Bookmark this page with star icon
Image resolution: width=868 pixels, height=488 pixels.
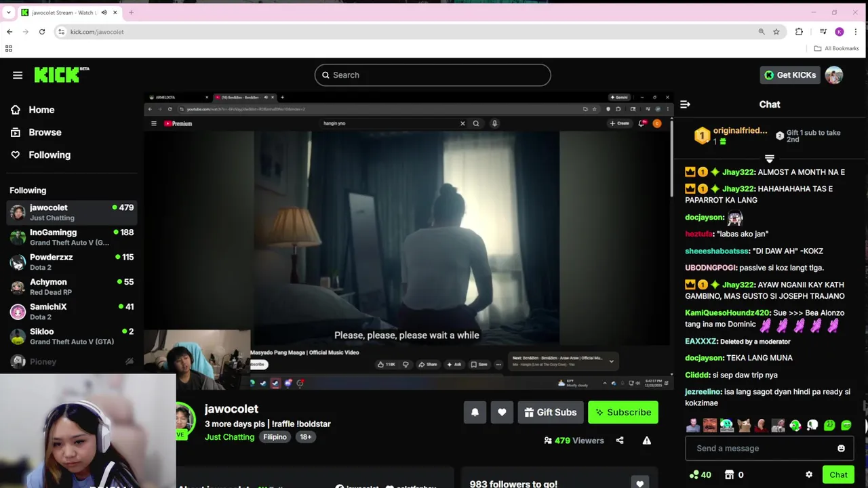(776, 32)
